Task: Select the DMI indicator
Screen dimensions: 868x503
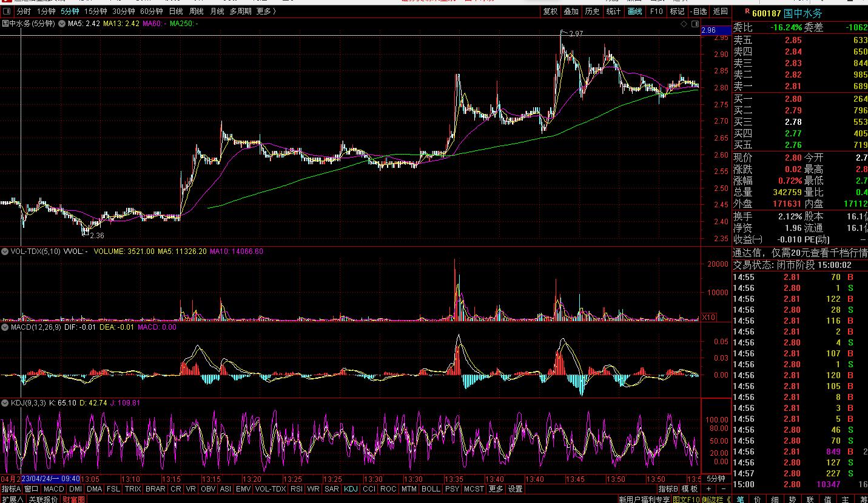Action: pyautogui.click(x=75, y=488)
